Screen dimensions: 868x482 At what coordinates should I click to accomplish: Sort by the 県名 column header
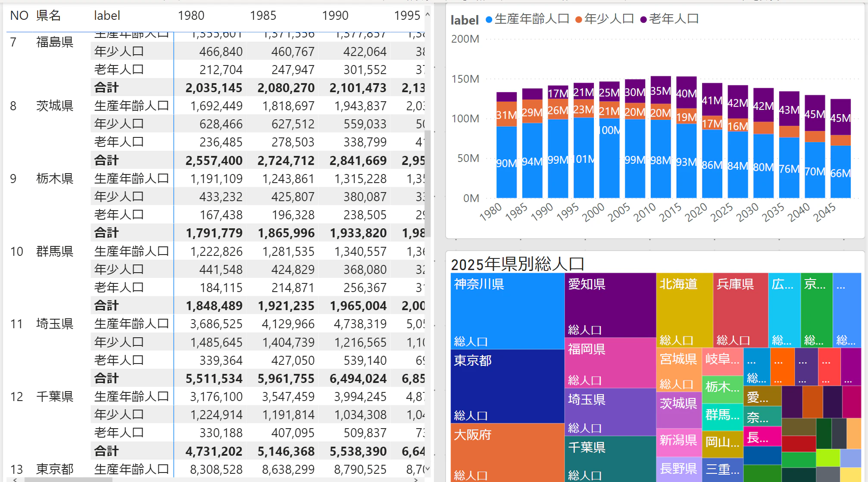[48, 16]
